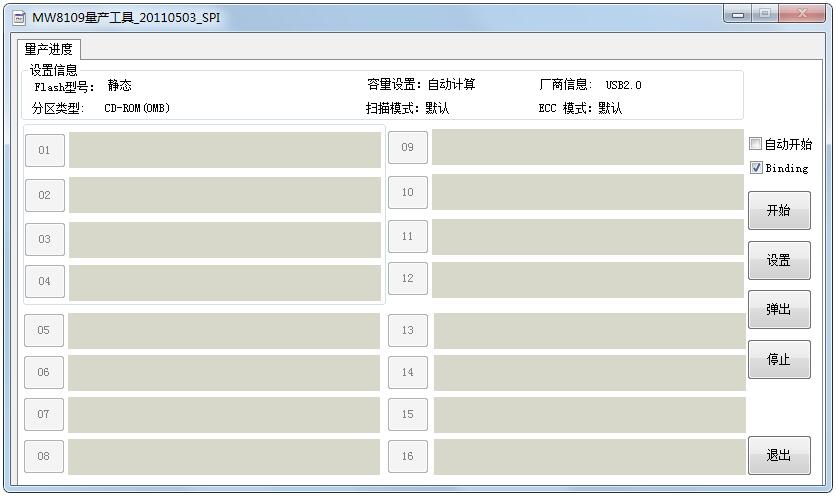Image resolution: width=836 pixels, height=497 pixels.
Task: Select port button 08
Action: (x=44, y=456)
